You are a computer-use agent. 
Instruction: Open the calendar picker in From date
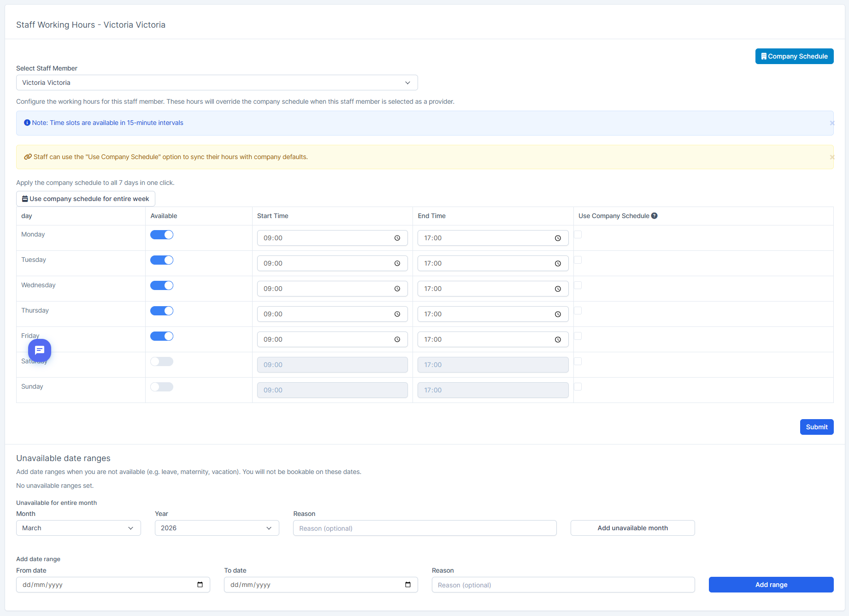(200, 585)
